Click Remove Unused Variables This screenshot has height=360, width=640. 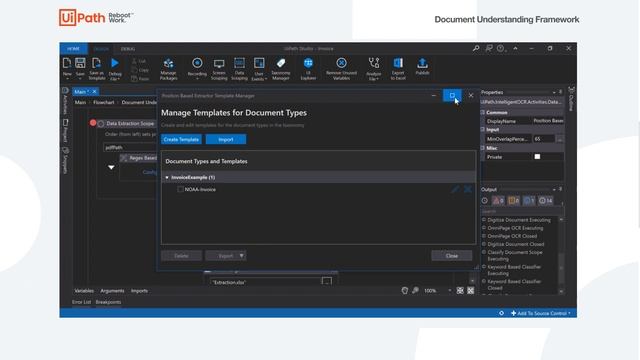coord(341,68)
